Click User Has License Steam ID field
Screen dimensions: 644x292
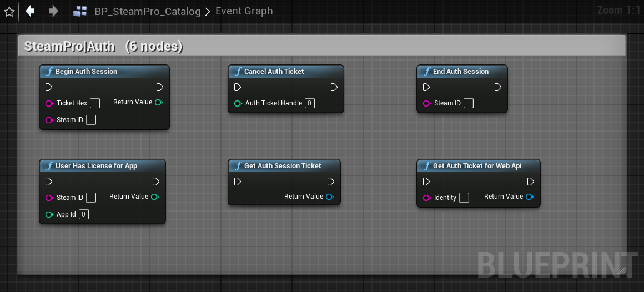point(90,198)
